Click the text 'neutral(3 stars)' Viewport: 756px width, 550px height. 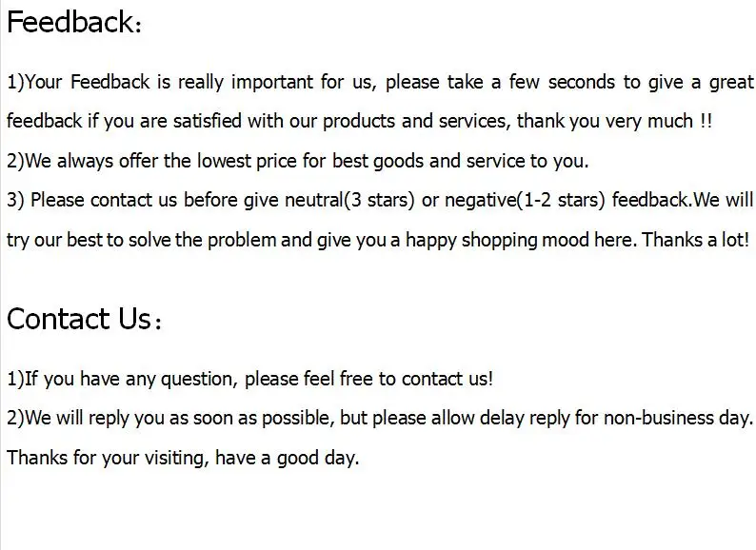point(349,200)
